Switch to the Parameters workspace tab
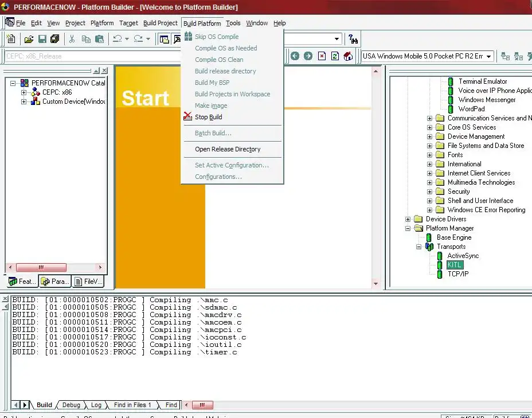 [x=55, y=282]
